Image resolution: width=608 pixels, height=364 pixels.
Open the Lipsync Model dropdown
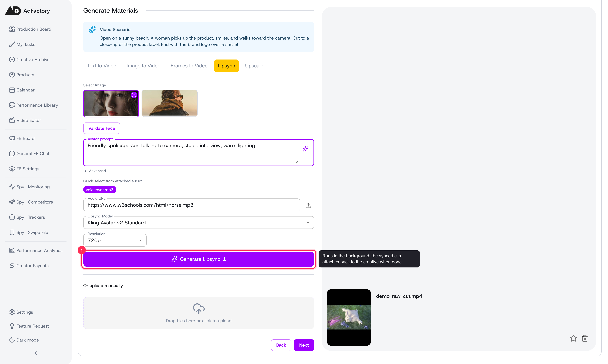[x=199, y=223]
